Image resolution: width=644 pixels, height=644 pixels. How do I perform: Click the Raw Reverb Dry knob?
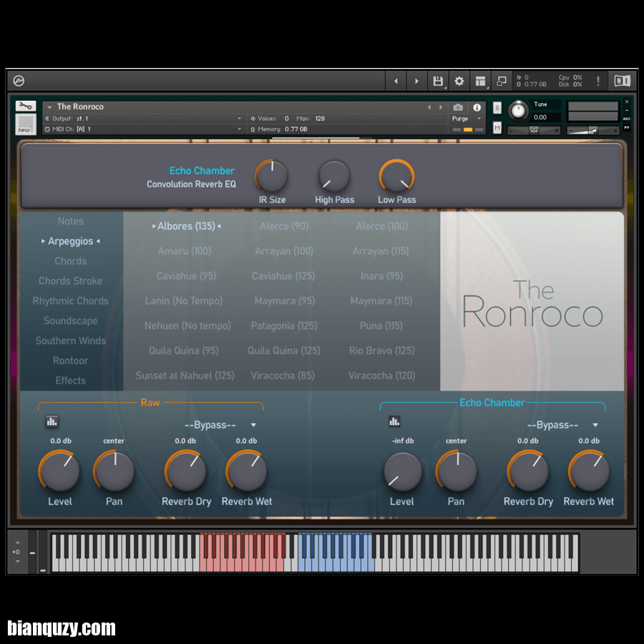pos(185,471)
